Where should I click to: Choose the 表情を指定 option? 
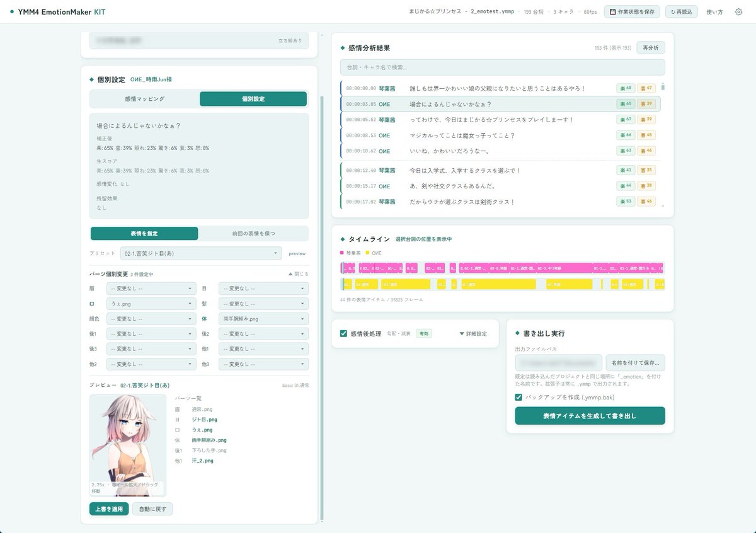coord(144,234)
